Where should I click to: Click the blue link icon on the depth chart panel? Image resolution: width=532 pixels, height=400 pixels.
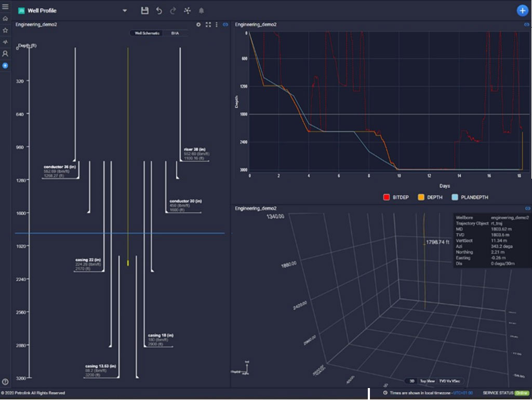point(526,24)
